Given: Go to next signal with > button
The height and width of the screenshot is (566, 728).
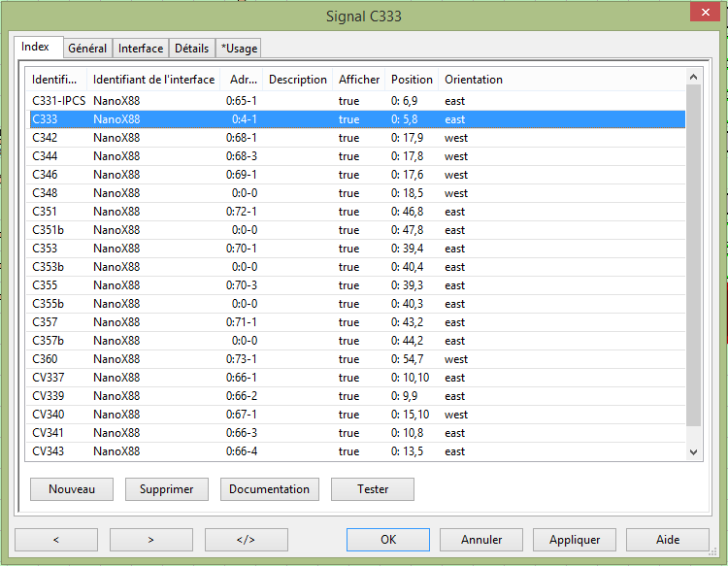Looking at the screenshot, I should tap(150, 540).
